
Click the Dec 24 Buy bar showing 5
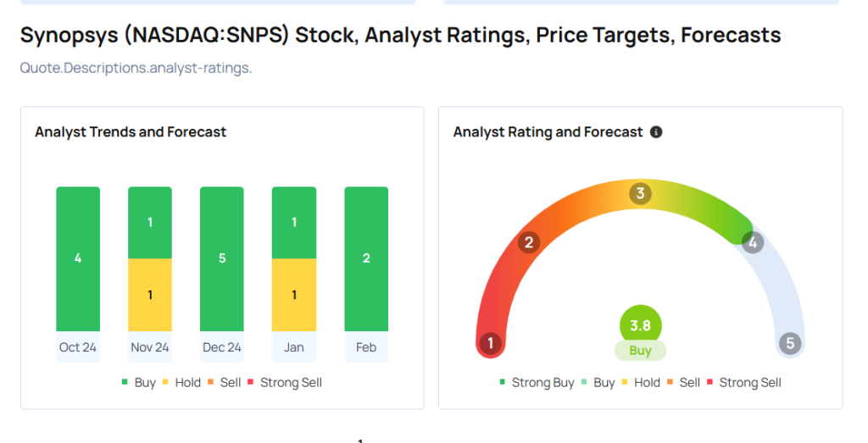(222, 258)
